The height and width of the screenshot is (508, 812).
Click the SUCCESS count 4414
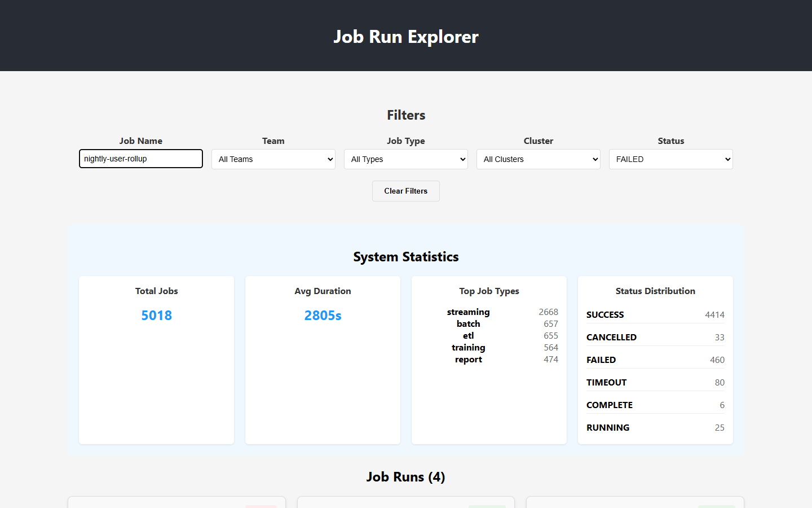click(714, 315)
